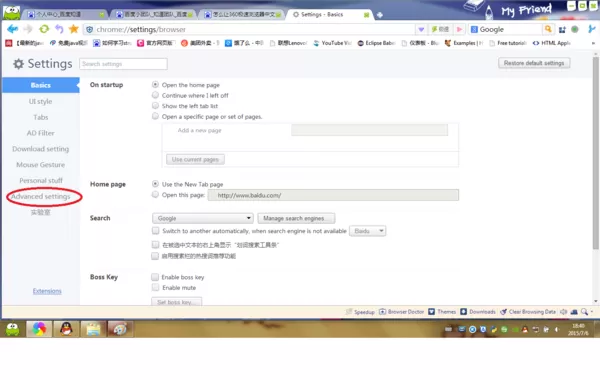
Task: Click the purple undo close-tab arrow
Action: tap(59, 29)
